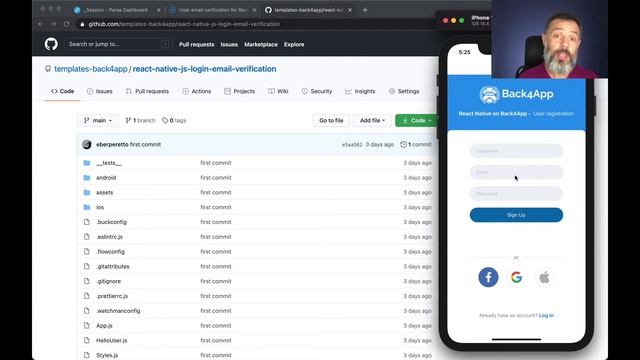Open the Styles.js file
Image resolution: width=640 pixels, height=360 pixels.
click(x=107, y=355)
